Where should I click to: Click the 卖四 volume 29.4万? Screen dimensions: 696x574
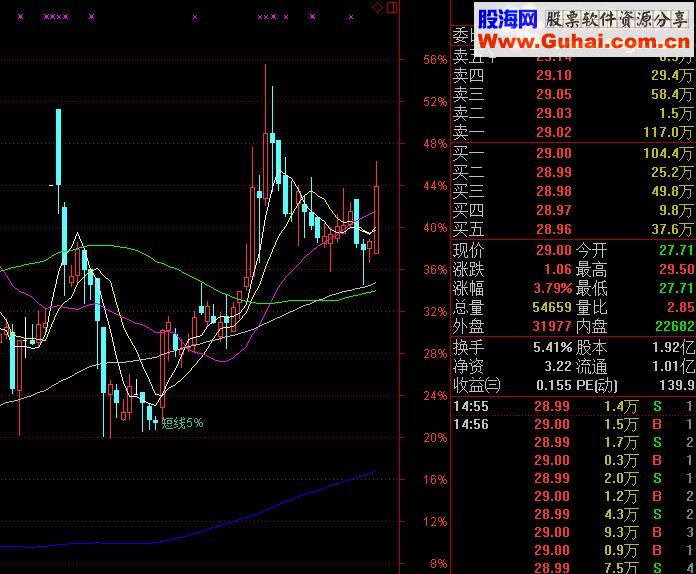click(x=672, y=75)
